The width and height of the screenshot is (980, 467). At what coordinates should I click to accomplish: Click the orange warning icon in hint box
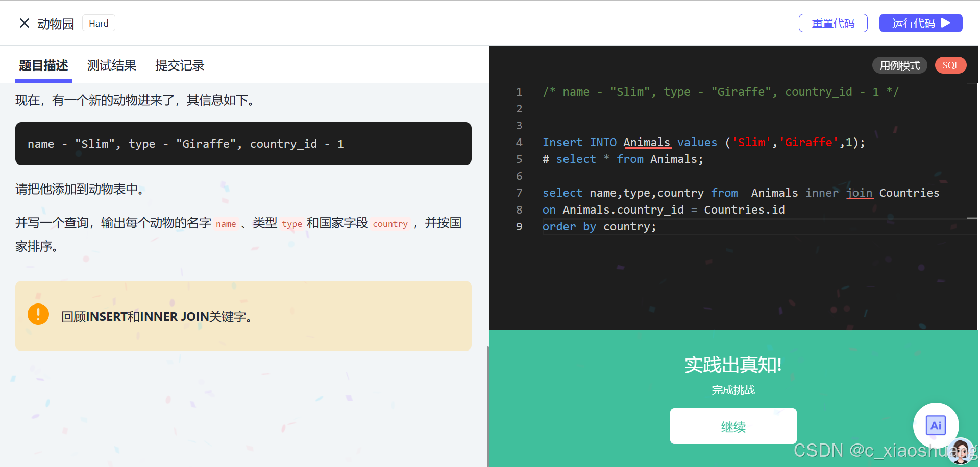[x=38, y=314]
